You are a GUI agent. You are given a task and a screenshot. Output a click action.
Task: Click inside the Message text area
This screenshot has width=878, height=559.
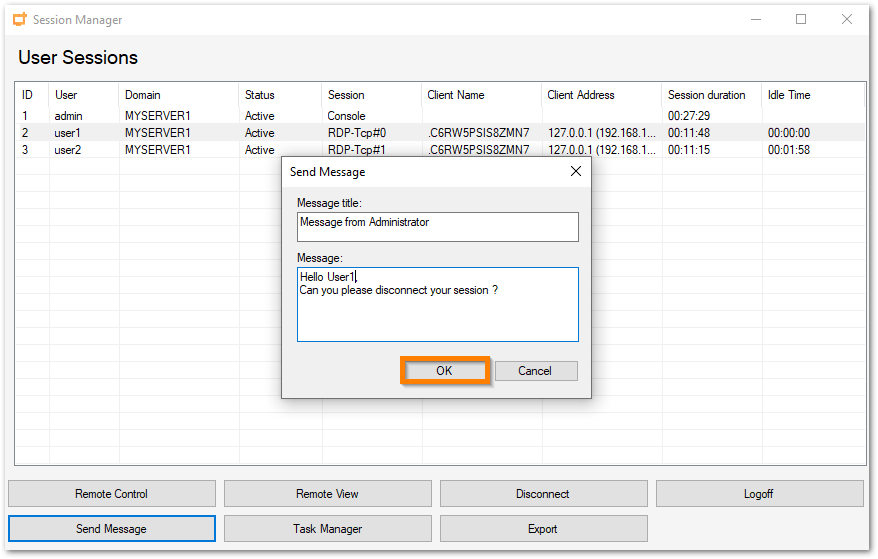point(437,315)
